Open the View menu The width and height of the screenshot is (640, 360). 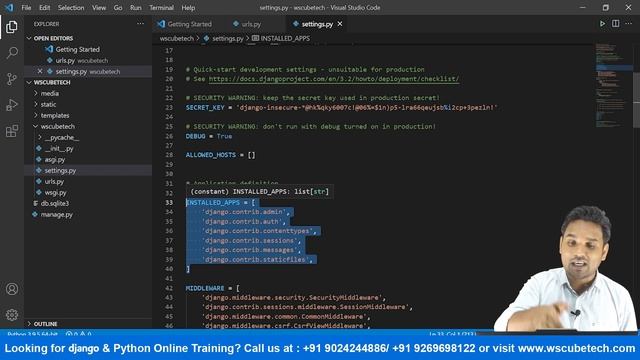click(99, 7)
